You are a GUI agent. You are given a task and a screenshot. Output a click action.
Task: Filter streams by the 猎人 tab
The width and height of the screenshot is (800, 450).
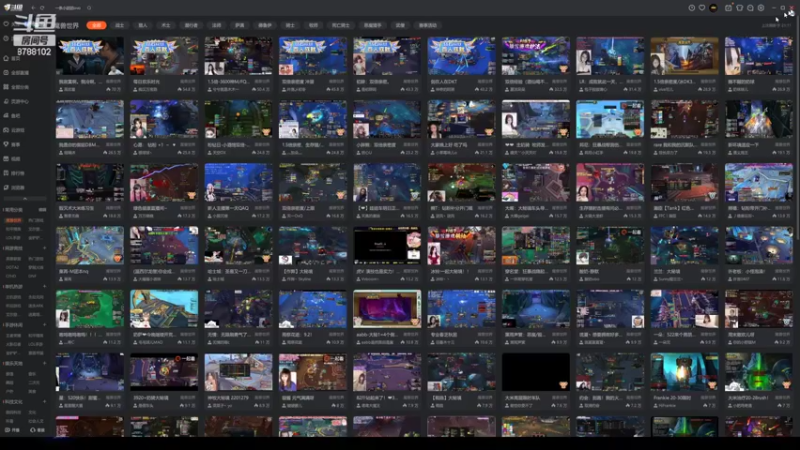tap(142, 25)
